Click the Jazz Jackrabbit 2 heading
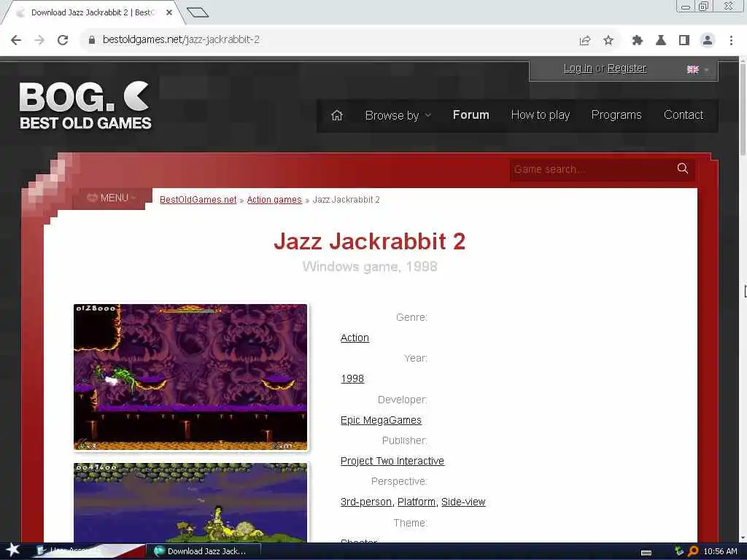The height and width of the screenshot is (560, 747). point(369,241)
